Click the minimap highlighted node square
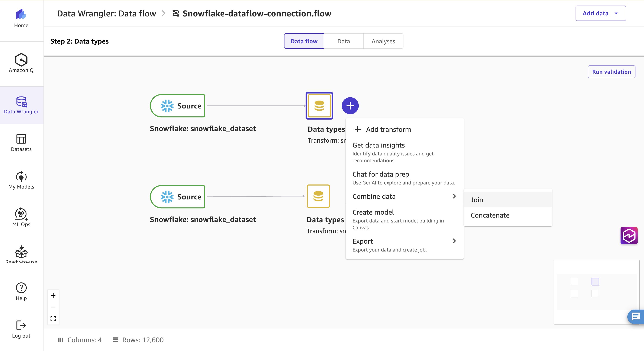Viewport: 644px width, 351px height. point(595,282)
